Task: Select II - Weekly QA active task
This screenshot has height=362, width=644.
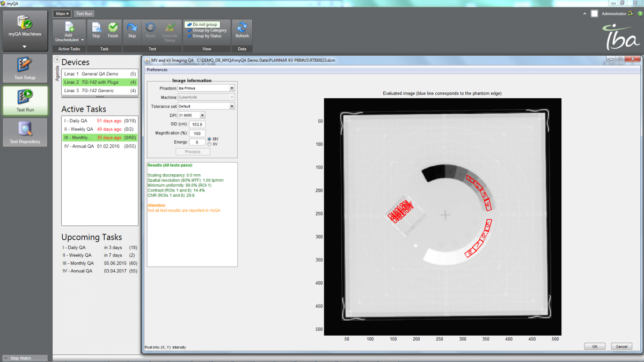Action: click(x=100, y=129)
